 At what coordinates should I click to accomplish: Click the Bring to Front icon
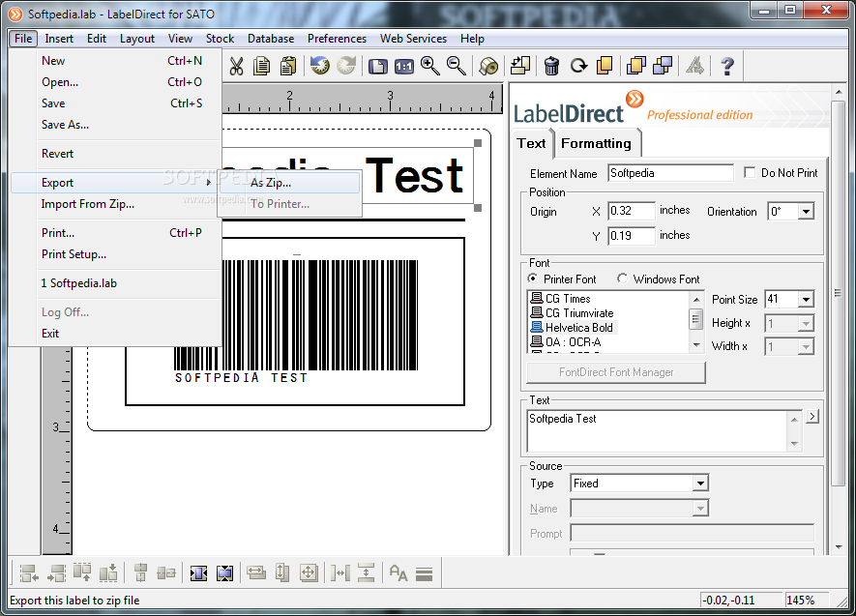click(636, 66)
